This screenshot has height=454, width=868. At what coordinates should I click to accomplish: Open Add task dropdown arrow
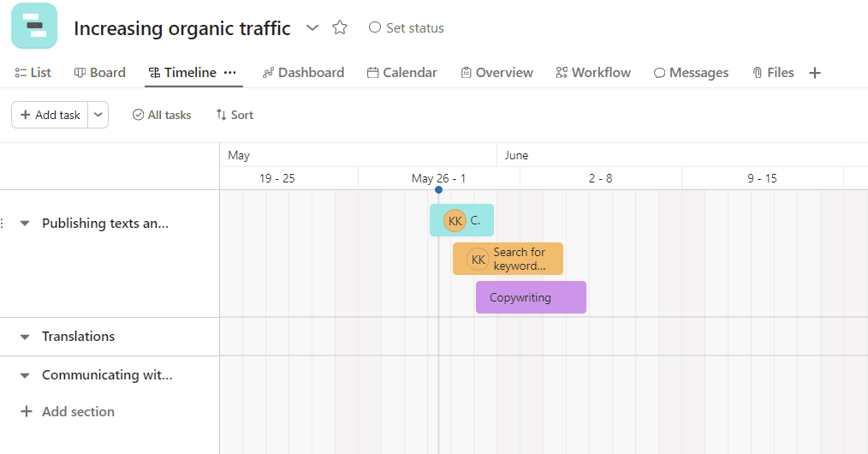pyautogui.click(x=98, y=115)
